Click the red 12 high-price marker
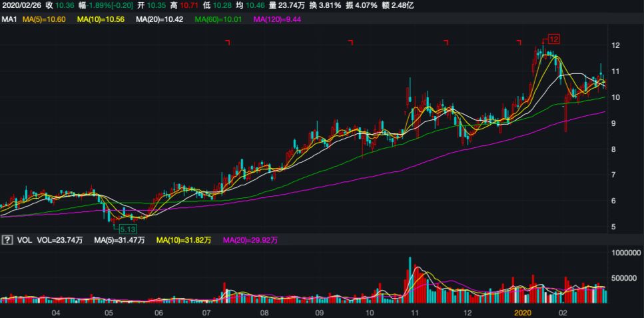644x318 pixels. (553, 39)
